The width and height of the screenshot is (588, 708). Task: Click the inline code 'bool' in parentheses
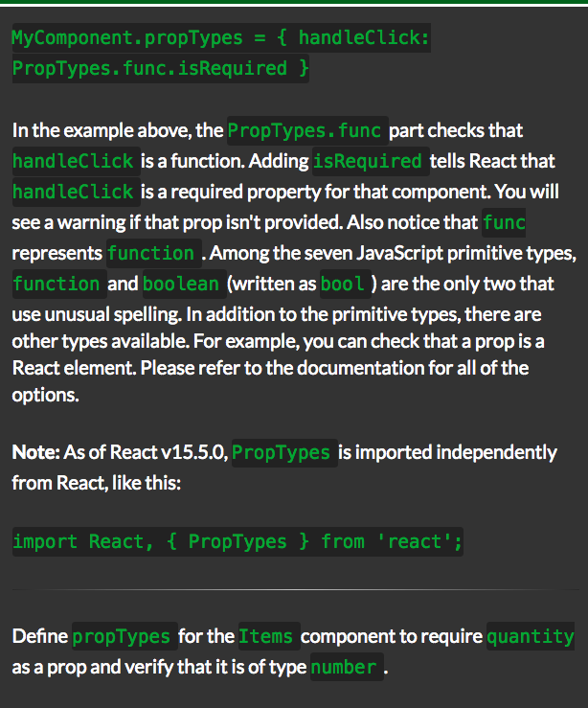click(345, 284)
